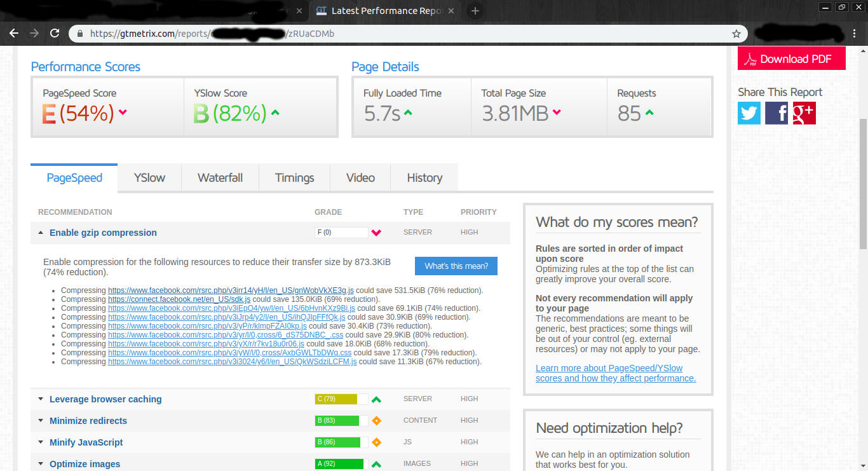Open 6_dS75DNBC_.css resource link

point(226,335)
